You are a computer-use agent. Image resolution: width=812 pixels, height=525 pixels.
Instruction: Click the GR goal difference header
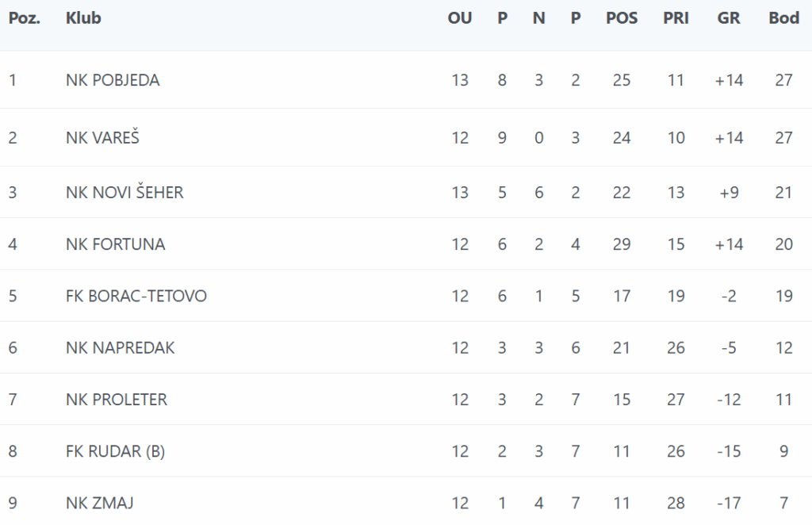[x=729, y=18]
